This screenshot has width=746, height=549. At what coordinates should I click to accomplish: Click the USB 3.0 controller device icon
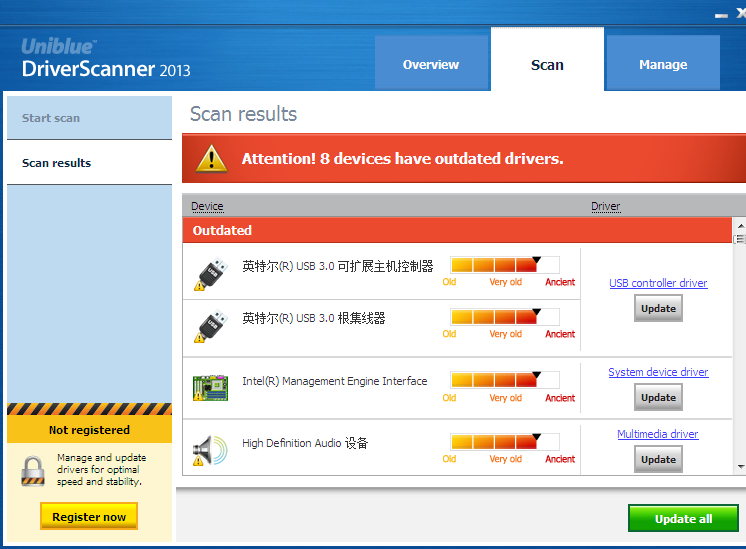click(x=211, y=274)
